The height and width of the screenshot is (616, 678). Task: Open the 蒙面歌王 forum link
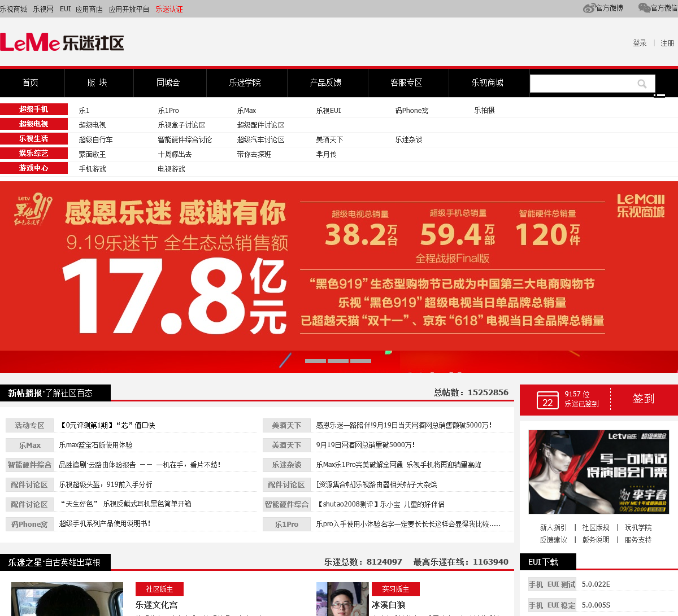(x=93, y=155)
